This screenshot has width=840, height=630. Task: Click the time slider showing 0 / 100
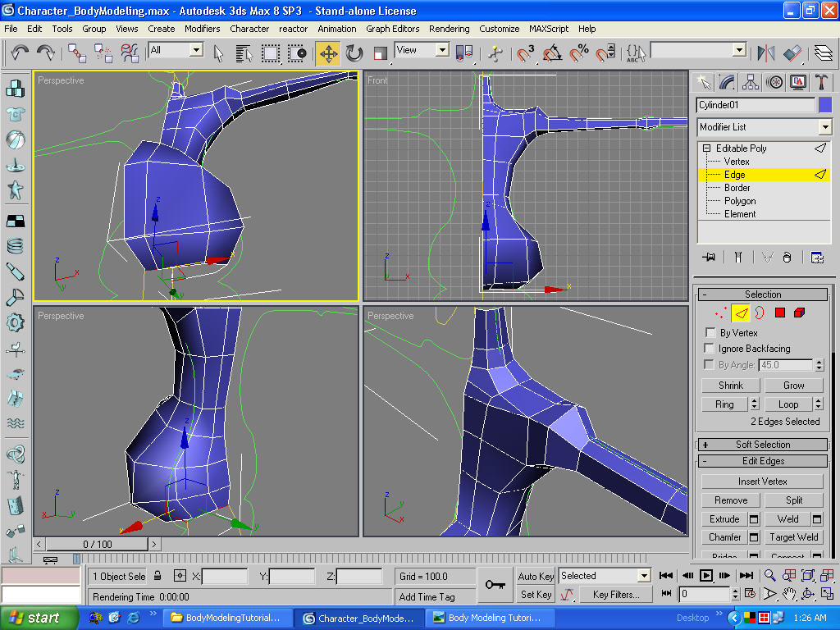pyautogui.click(x=97, y=545)
